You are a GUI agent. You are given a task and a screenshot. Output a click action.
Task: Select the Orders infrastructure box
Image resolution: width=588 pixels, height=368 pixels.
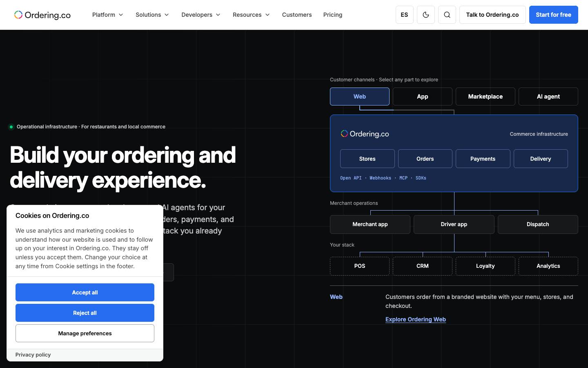point(425,159)
